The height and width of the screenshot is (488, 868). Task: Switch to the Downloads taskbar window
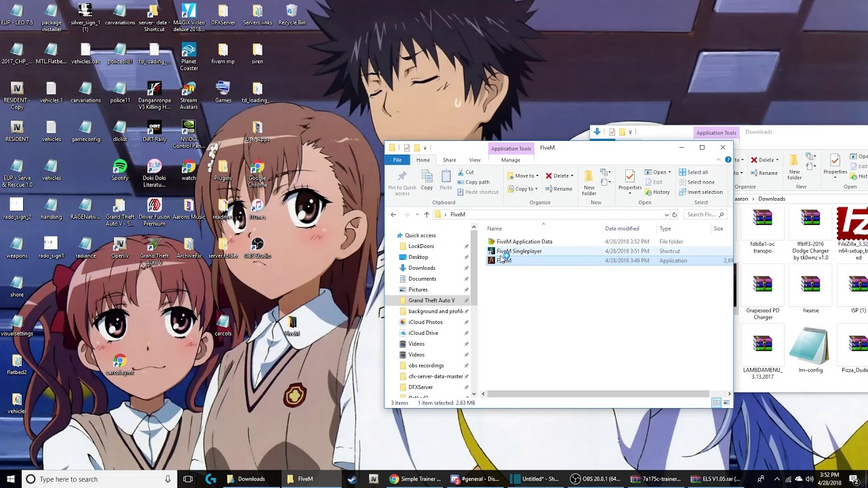(x=251, y=479)
